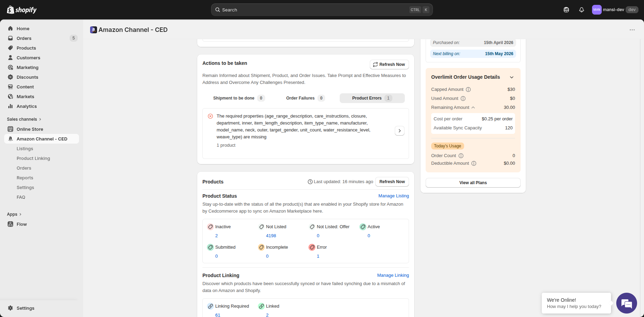The height and width of the screenshot is (317, 644).
Task: Click the 1 product text
Action: [226, 145]
